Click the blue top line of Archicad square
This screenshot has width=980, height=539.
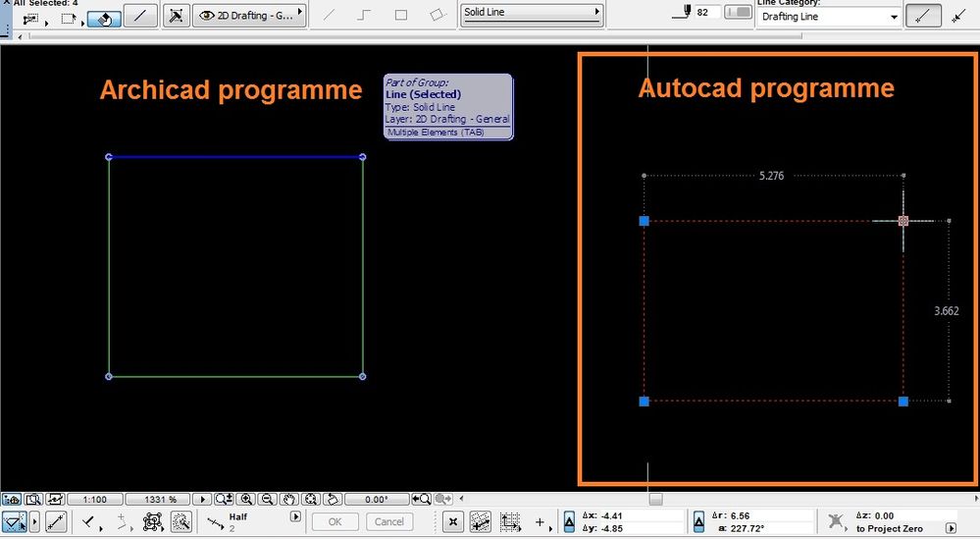click(x=235, y=157)
